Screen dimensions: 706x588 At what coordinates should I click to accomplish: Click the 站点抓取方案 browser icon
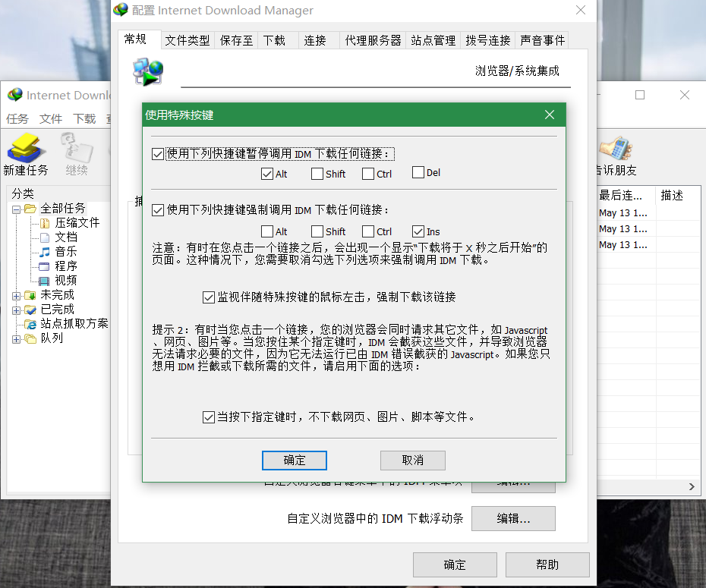coord(30,324)
